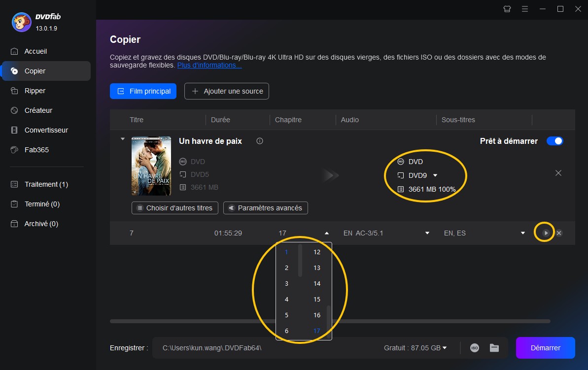Select start chapter 3
The image size is (588, 370).
tap(286, 283)
